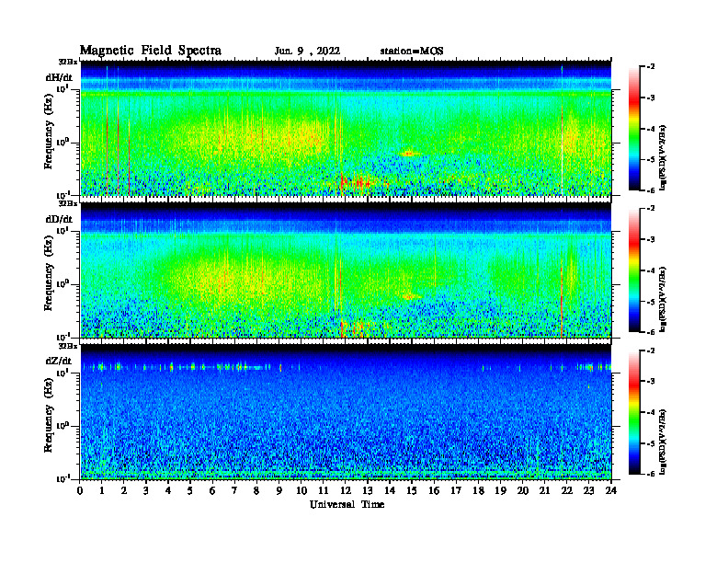Click the '-4' tick of the dD/dt color scale
Image resolution: width=728 pixels, height=563 pixels.
(651, 270)
